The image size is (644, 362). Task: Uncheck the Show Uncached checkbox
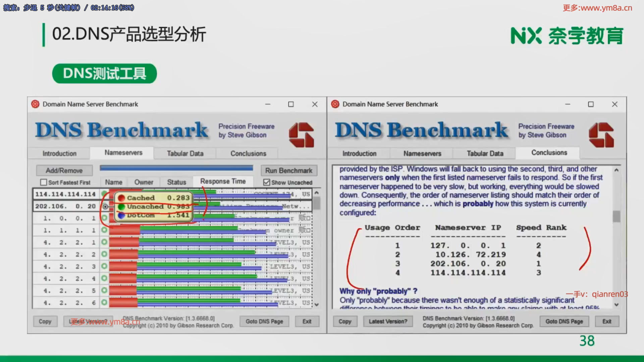click(x=267, y=182)
